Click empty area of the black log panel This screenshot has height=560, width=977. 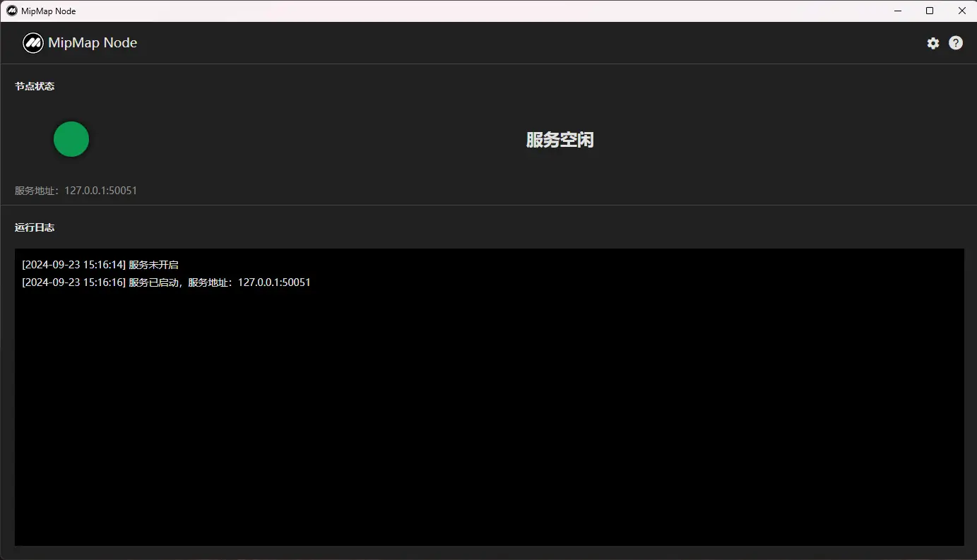[x=489, y=424]
